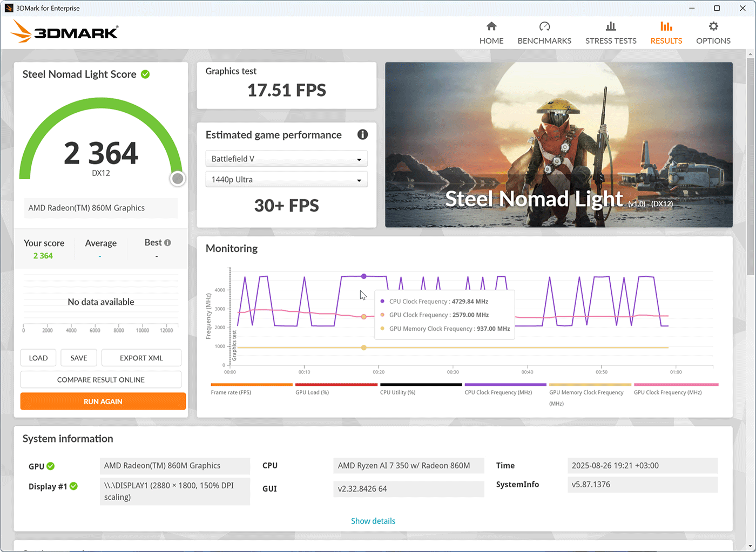The width and height of the screenshot is (756, 552).
Task: Click the Run Again button
Action: pos(103,401)
